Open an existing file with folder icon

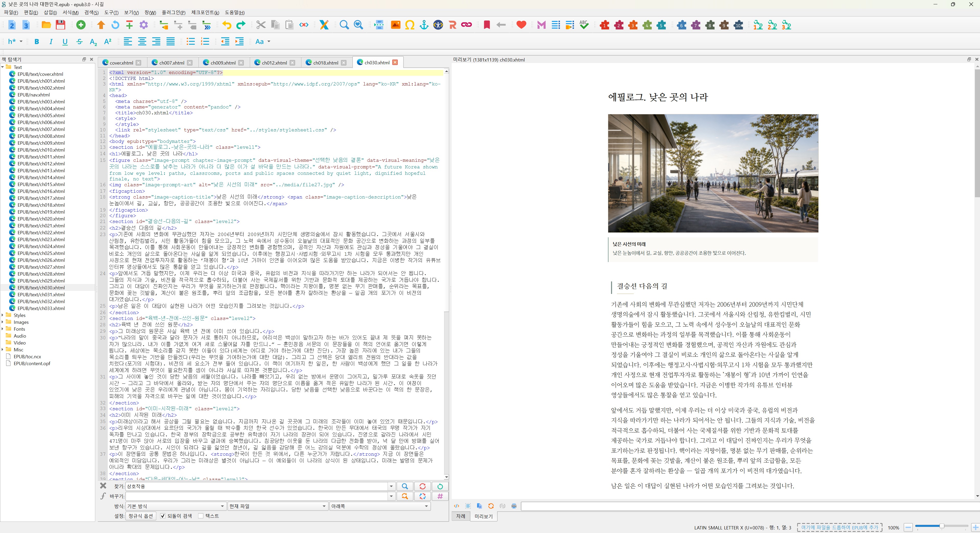pos(46,25)
